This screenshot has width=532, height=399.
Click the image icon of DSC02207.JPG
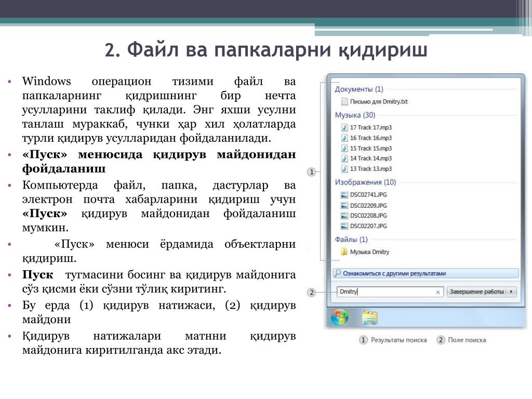(344, 226)
